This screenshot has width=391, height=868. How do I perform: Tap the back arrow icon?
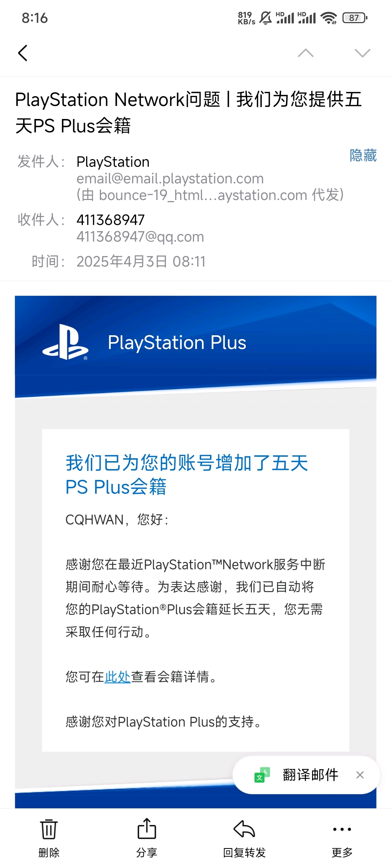tap(23, 53)
